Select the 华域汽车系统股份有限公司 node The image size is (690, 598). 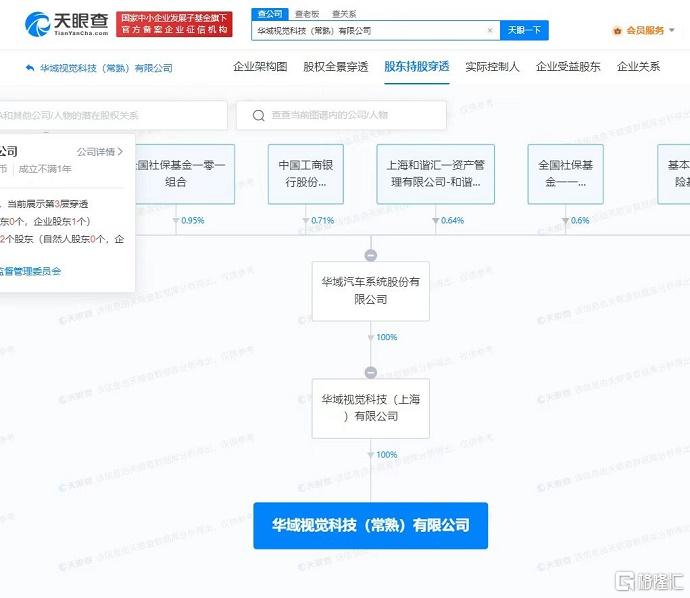371,291
